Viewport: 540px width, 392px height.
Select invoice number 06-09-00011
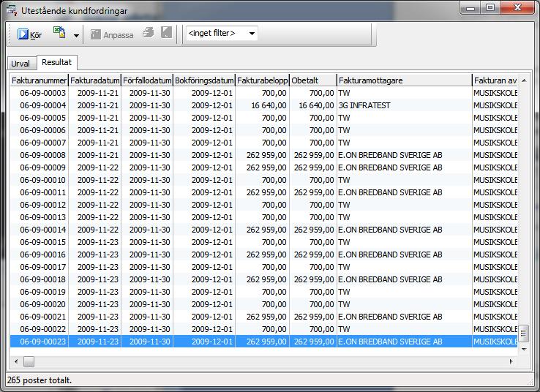(x=42, y=192)
